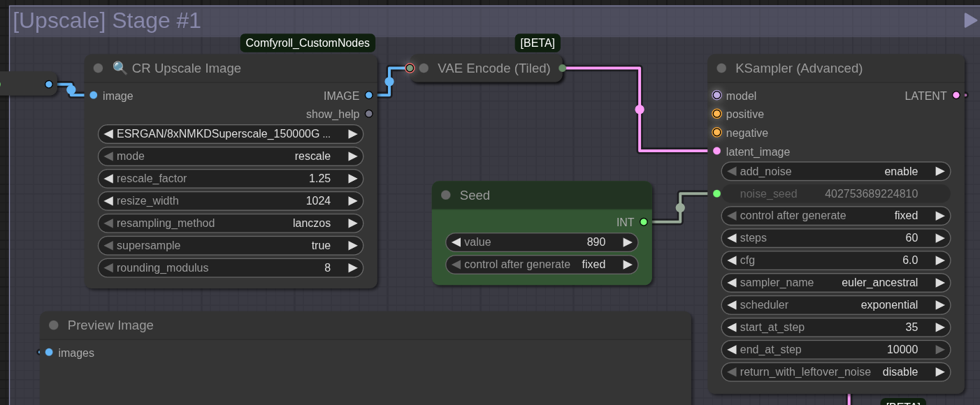The height and width of the screenshot is (405, 980).
Task: Open Seed node control after generate dropdown
Action: click(542, 265)
